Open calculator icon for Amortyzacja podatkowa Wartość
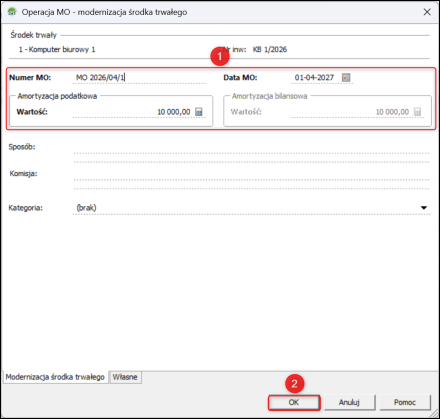Viewport: 440px width, 419px height. tap(199, 112)
